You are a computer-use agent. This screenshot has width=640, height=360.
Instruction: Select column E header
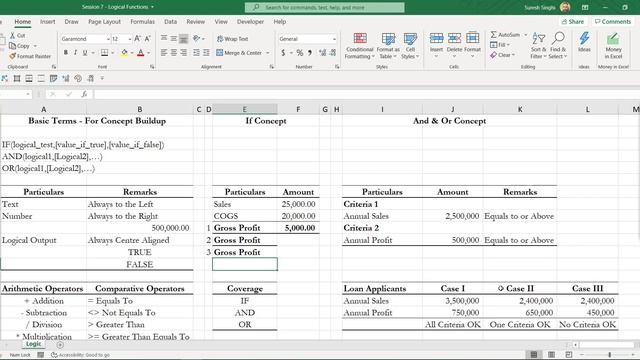pos(244,109)
